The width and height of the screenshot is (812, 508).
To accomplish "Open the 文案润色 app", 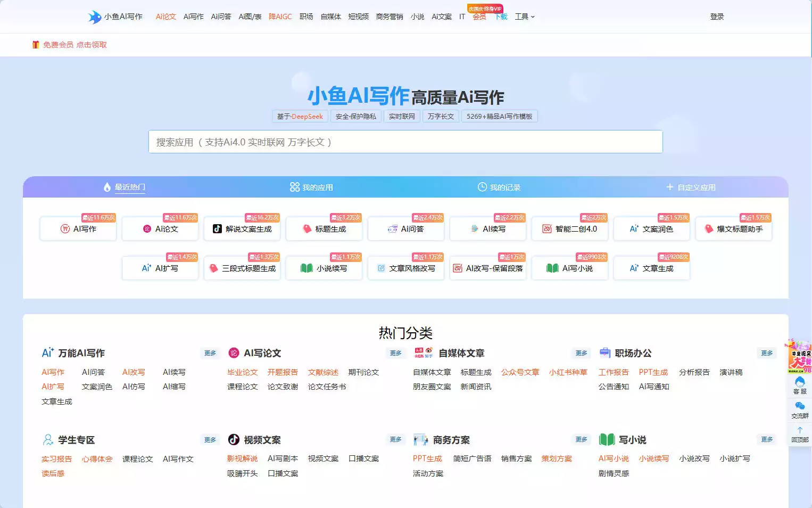I will coord(652,228).
